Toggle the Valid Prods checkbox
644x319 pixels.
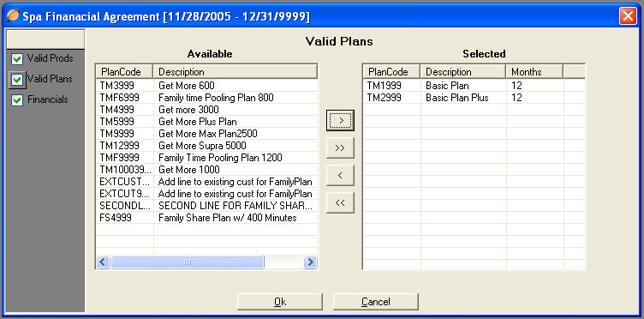click(17, 59)
